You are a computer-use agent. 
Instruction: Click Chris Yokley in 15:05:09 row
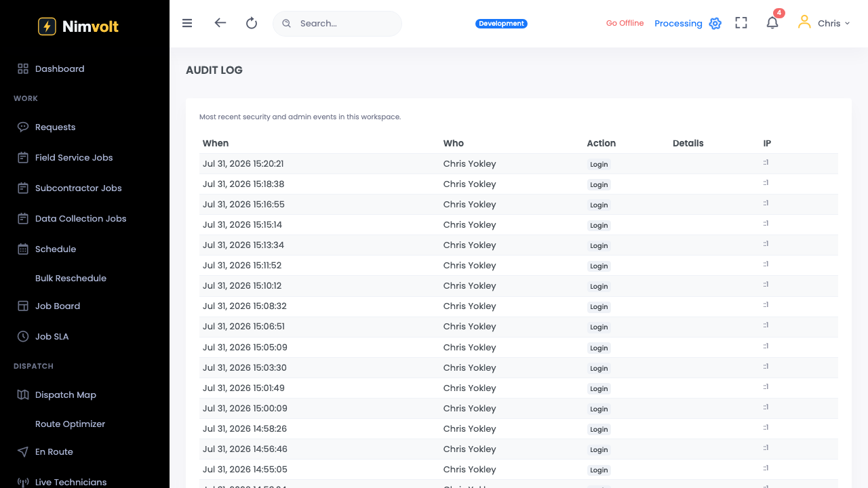tap(469, 347)
